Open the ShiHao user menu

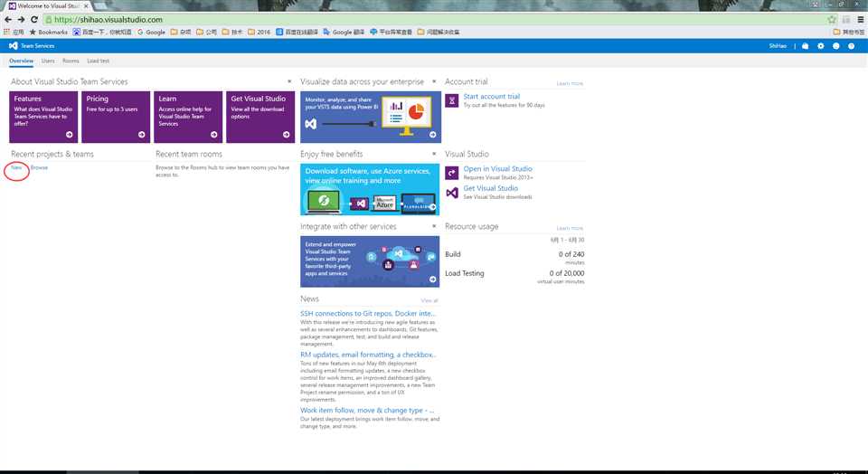[x=778, y=46]
